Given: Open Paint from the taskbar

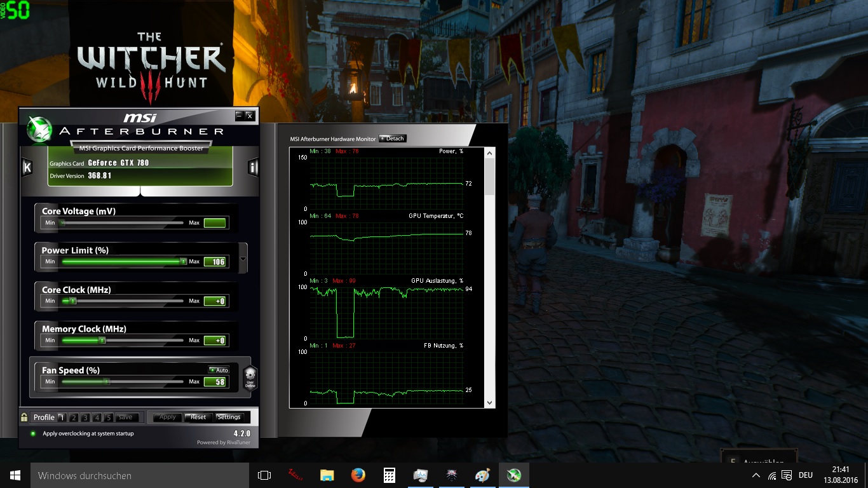Looking at the screenshot, I should coord(482,475).
